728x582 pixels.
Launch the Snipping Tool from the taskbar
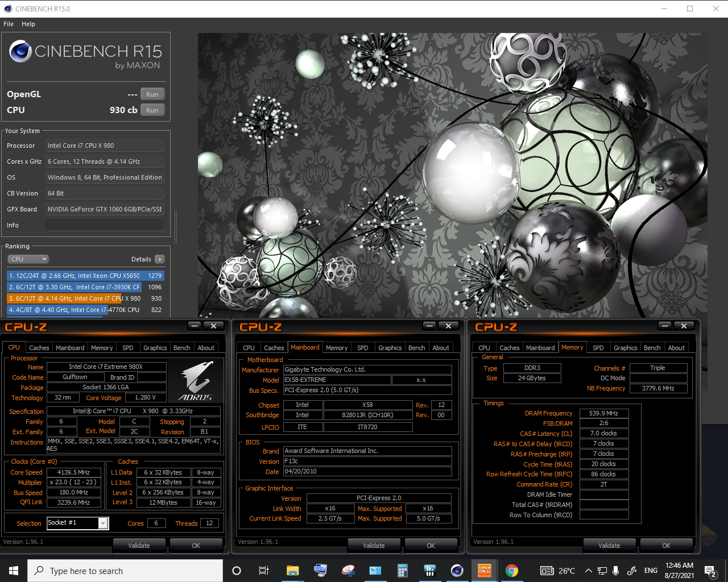(348, 571)
